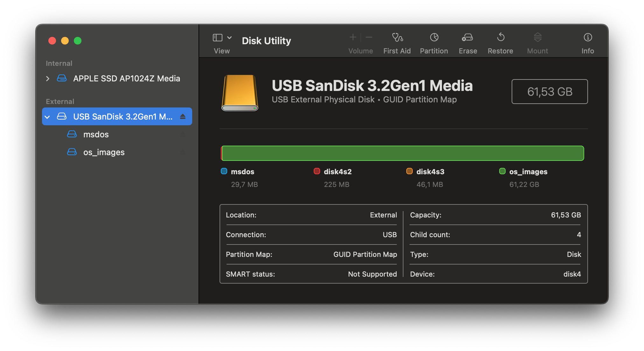The width and height of the screenshot is (644, 351).
Task: Zoom window with green button
Action: coord(78,41)
